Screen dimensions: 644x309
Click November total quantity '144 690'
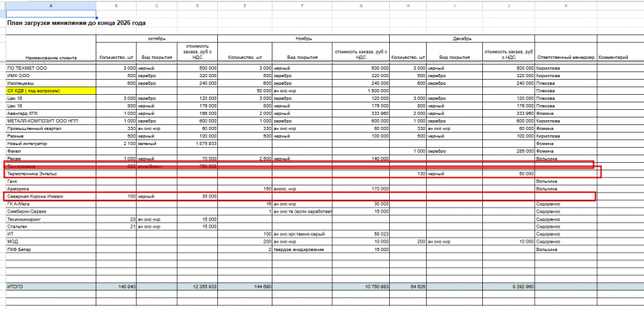[x=245, y=286]
